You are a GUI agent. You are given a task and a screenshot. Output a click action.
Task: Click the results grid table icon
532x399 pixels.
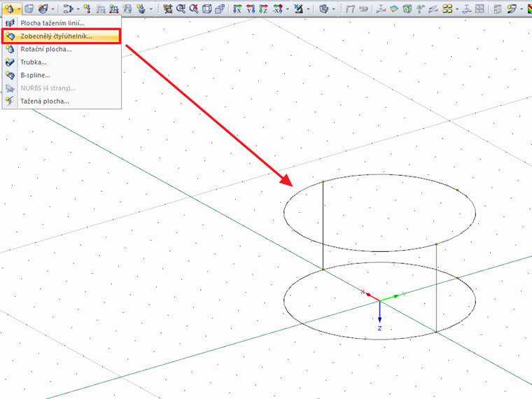(479, 8)
